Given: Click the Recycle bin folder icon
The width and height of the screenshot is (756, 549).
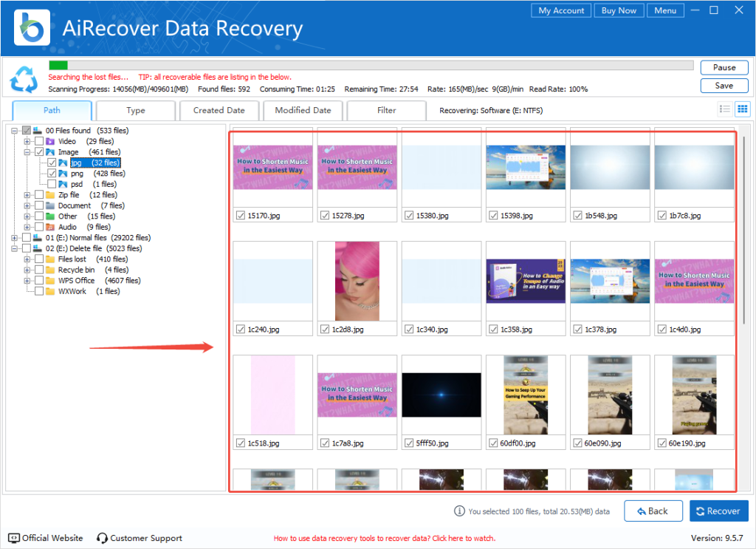Looking at the screenshot, I should [x=50, y=270].
